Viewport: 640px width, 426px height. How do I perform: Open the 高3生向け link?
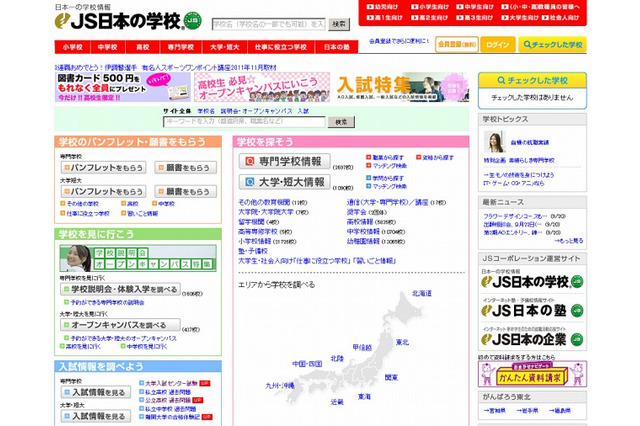click(x=474, y=18)
